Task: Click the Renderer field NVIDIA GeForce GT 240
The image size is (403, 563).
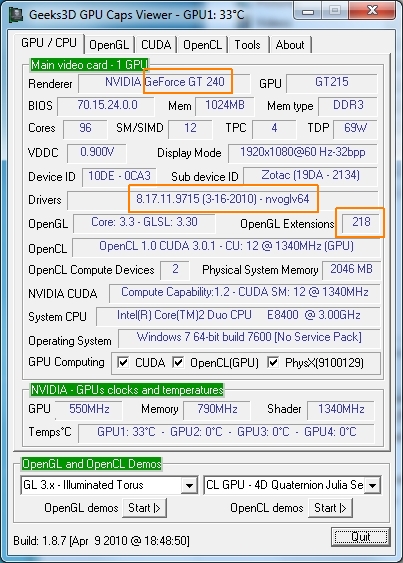Action: [x=164, y=83]
